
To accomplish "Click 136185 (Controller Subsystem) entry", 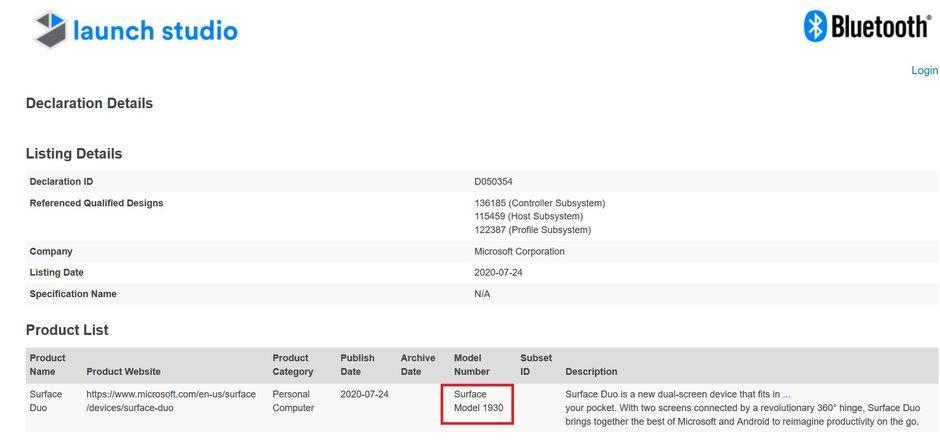I will point(540,203).
